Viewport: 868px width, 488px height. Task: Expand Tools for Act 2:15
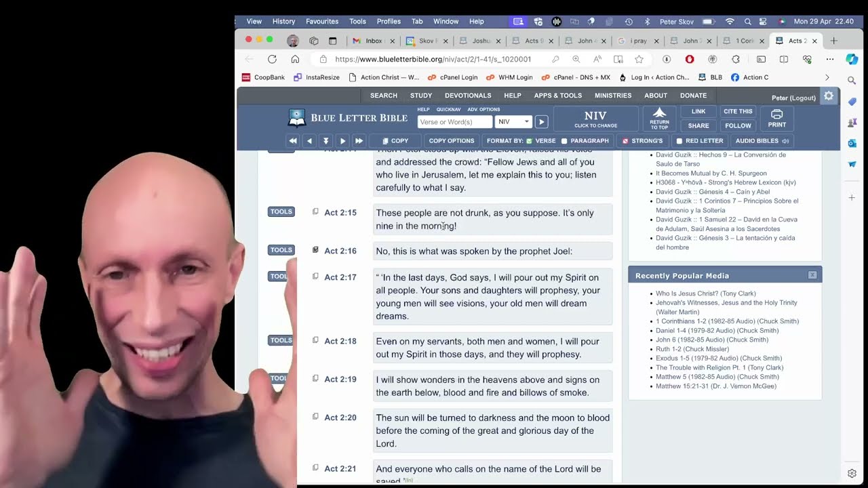click(x=281, y=211)
